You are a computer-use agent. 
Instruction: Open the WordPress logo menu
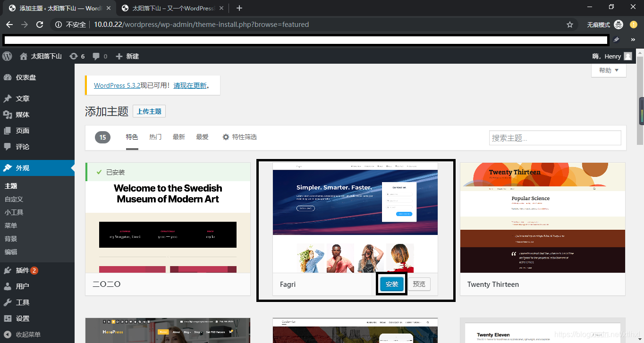(7, 56)
